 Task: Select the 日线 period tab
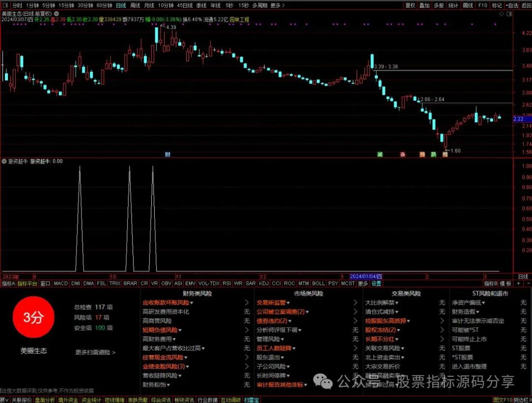(121, 5)
